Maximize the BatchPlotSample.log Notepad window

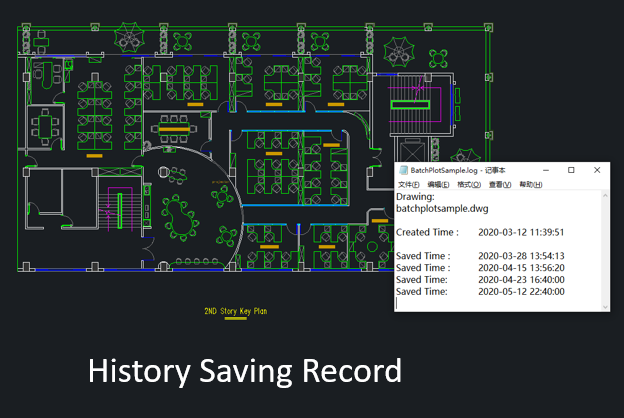tap(571, 171)
